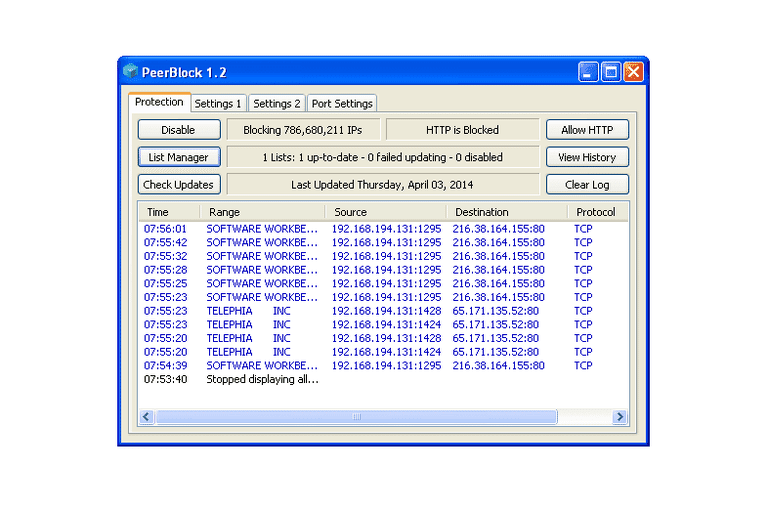768x512 pixels.
Task: Sort log by the Time column header
Action: [x=169, y=212]
